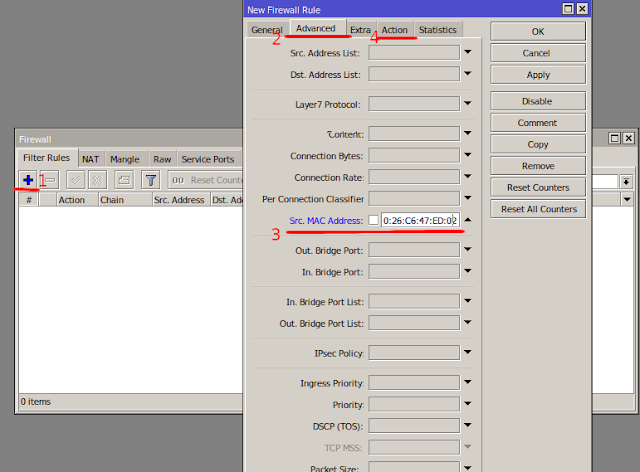Screen dimensions: 640x472
Task: Expand the In. Bridge Port List field
Action: click(468, 301)
